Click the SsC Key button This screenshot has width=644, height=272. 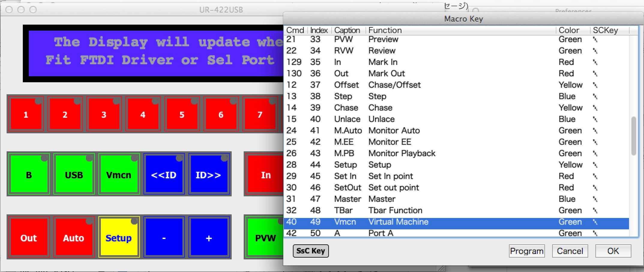(311, 251)
